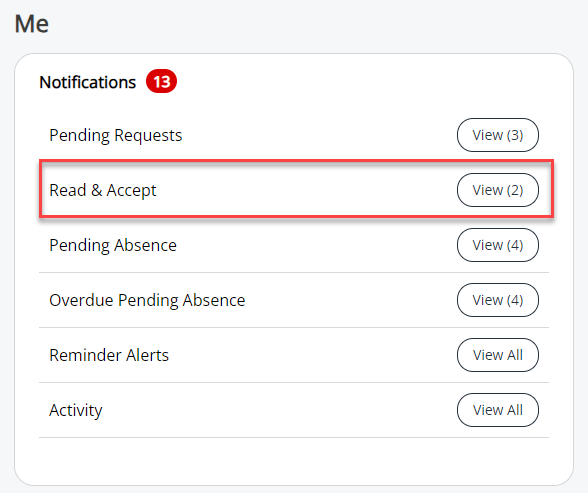Click the Me page title

tap(32, 24)
